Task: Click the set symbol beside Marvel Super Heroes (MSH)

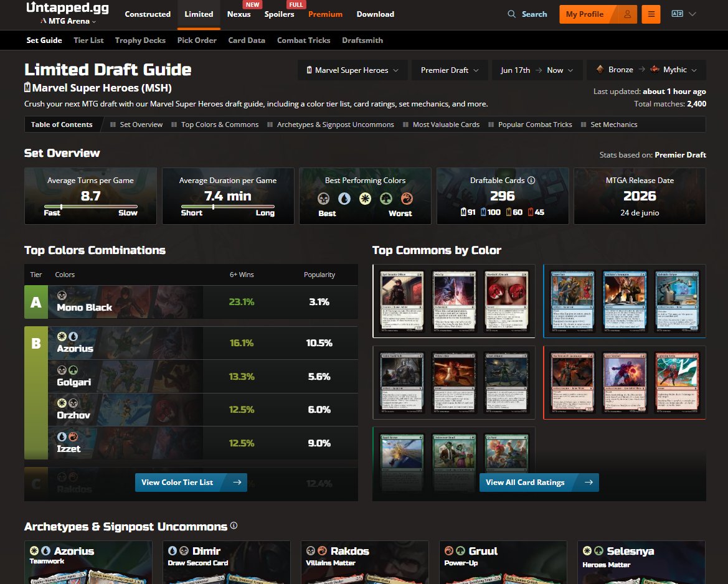Action: 27,87
